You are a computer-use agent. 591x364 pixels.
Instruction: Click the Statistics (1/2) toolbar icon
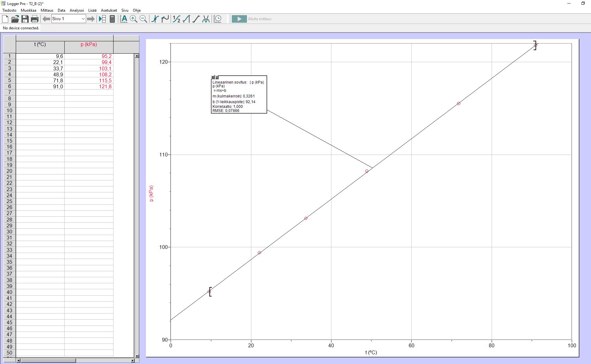[x=177, y=19]
